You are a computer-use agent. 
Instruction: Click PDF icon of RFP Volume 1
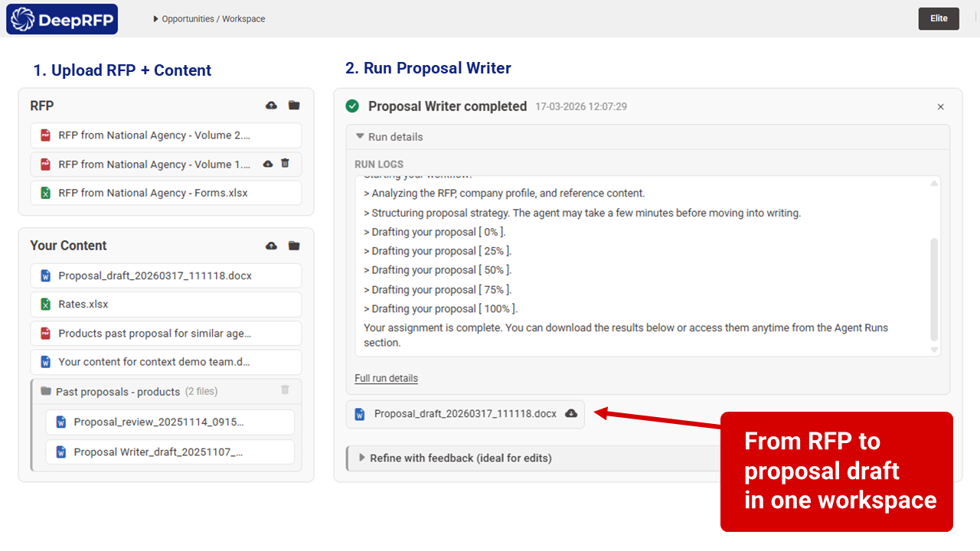pos(45,165)
